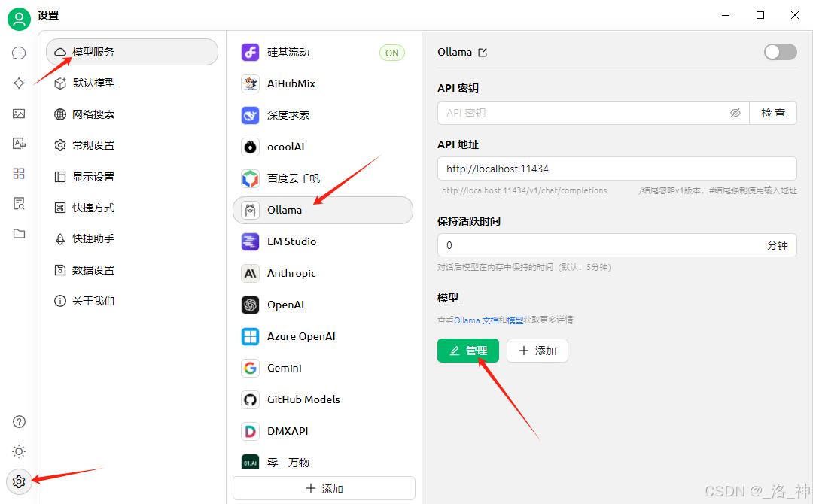The image size is (813, 504).
Task: Open the Ollama 文档 link
Action: tap(476, 320)
